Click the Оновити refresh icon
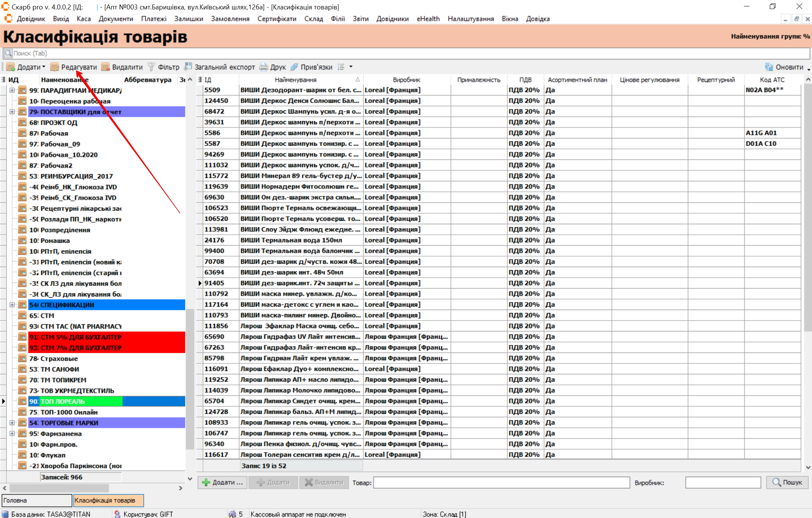 (x=769, y=67)
